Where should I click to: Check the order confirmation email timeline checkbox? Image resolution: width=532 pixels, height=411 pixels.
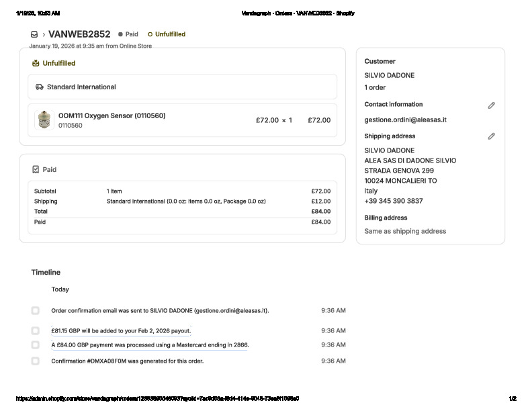[x=35, y=310]
